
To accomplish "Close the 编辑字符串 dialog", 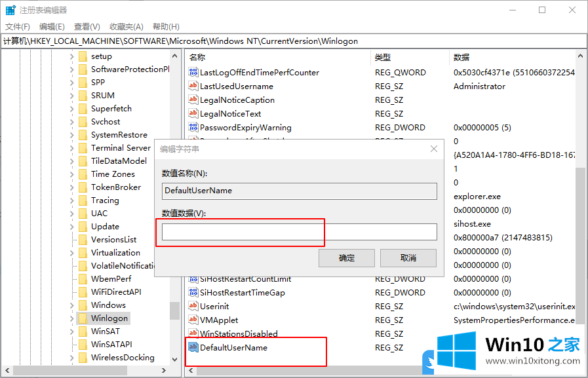I will tap(434, 149).
